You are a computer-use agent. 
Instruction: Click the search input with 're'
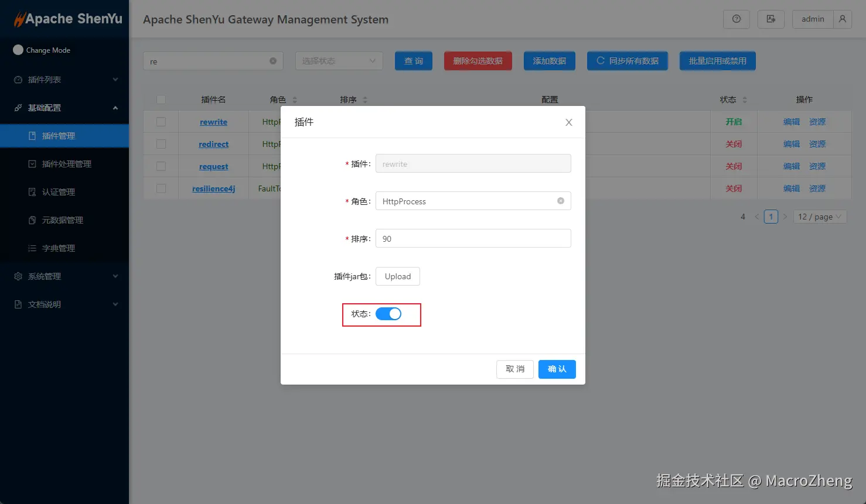(x=213, y=61)
